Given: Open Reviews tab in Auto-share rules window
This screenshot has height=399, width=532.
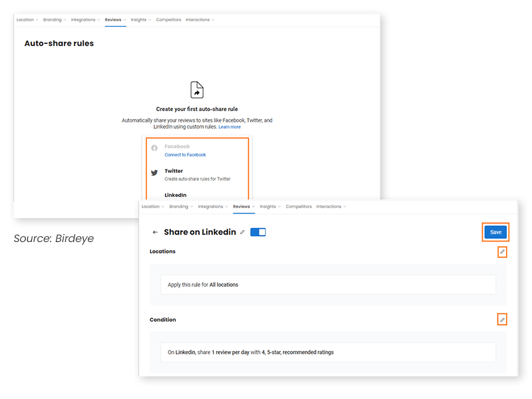Looking at the screenshot, I should pyautogui.click(x=115, y=20).
